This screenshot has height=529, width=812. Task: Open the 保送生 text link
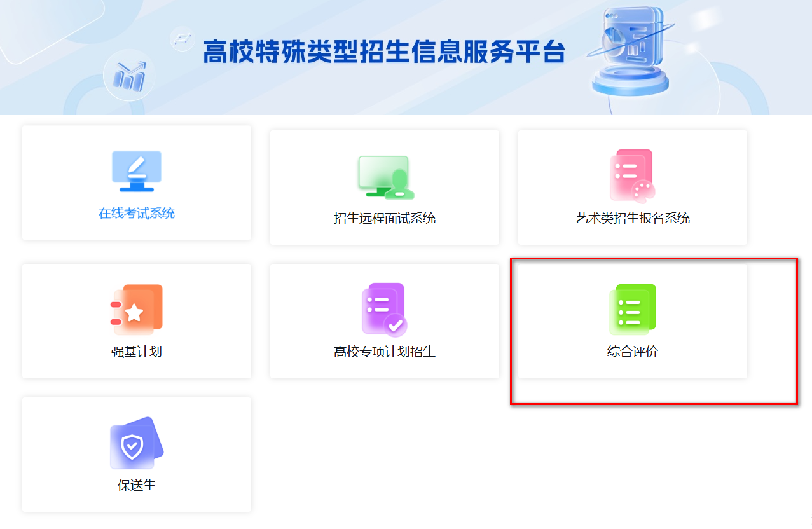(x=136, y=486)
